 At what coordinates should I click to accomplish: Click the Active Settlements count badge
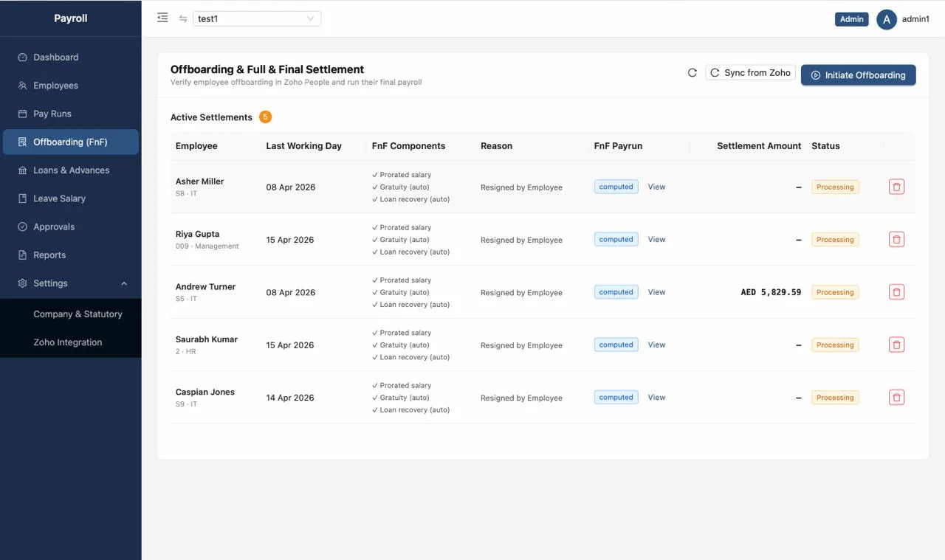pos(265,117)
